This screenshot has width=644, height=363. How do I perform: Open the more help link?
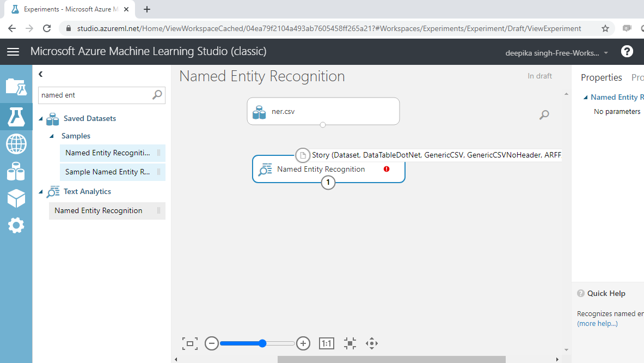click(x=597, y=324)
